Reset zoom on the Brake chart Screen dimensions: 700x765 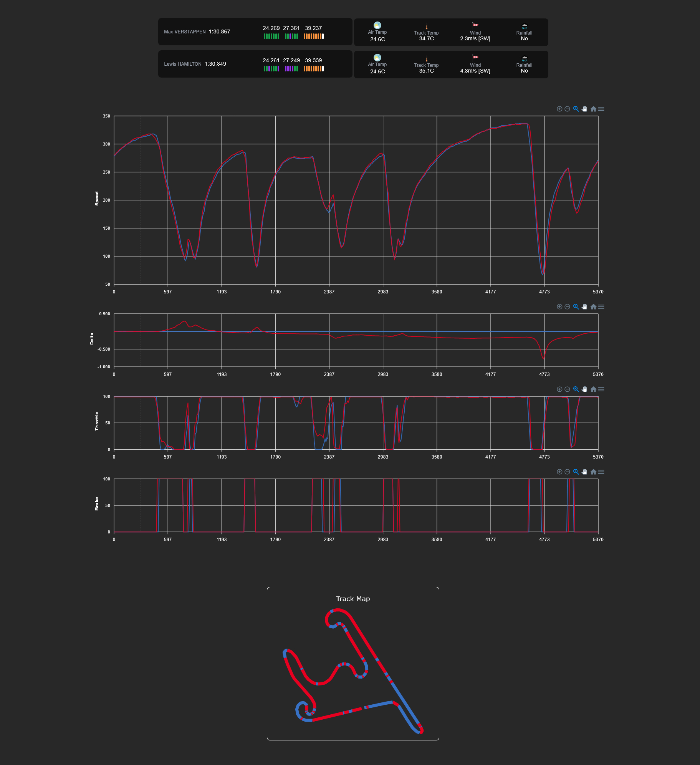pyautogui.click(x=593, y=472)
